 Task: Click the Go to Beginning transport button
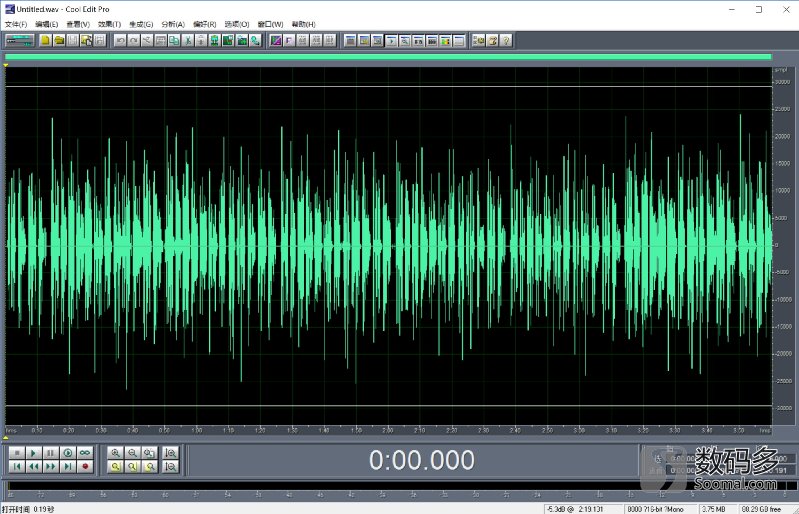point(16,466)
